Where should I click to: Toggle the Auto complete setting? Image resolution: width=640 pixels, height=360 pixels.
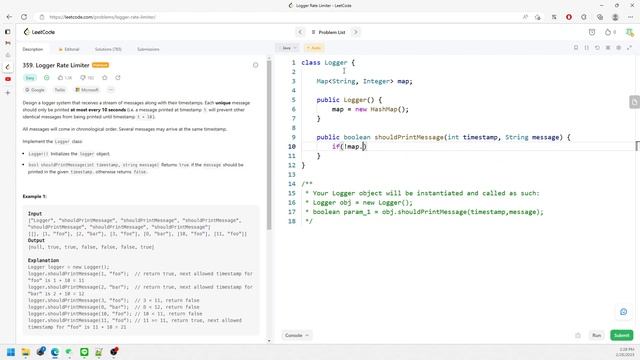click(313, 48)
